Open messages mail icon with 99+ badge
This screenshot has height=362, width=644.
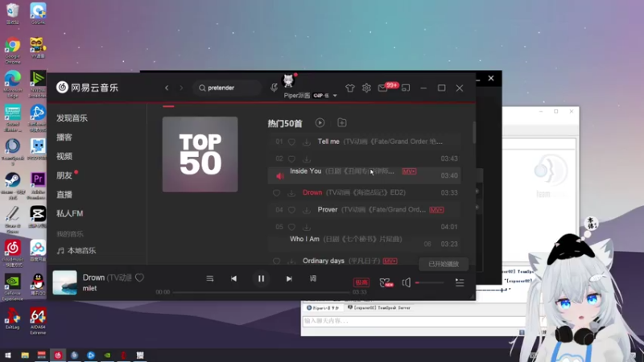click(x=383, y=88)
